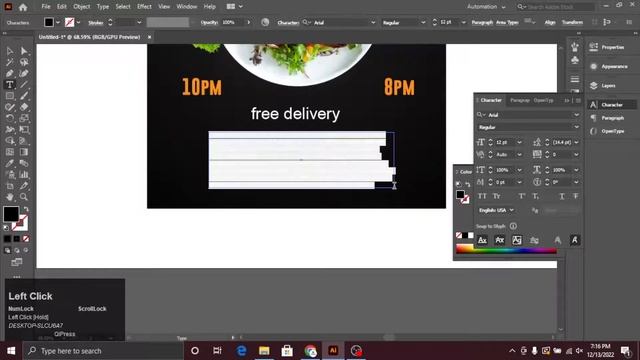Open the Properties panel
This screenshot has height=360, width=640.
point(612,47)
